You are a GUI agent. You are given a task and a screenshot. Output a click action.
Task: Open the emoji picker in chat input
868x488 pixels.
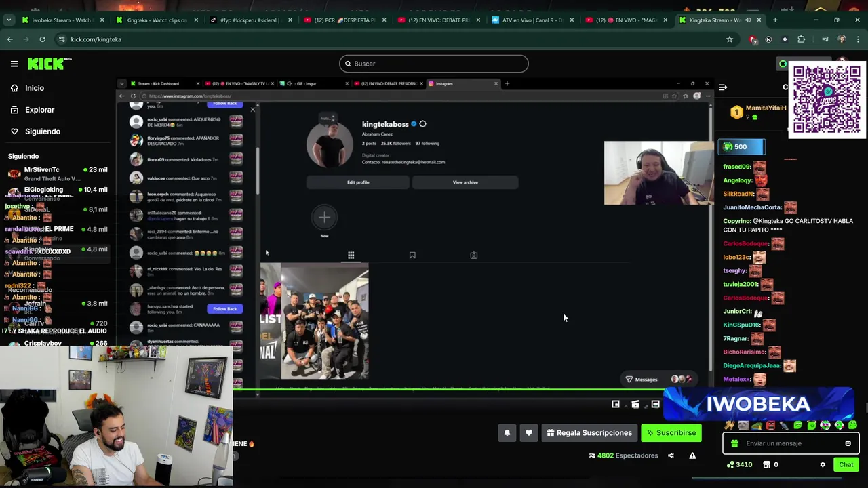(x=848, y=443)
